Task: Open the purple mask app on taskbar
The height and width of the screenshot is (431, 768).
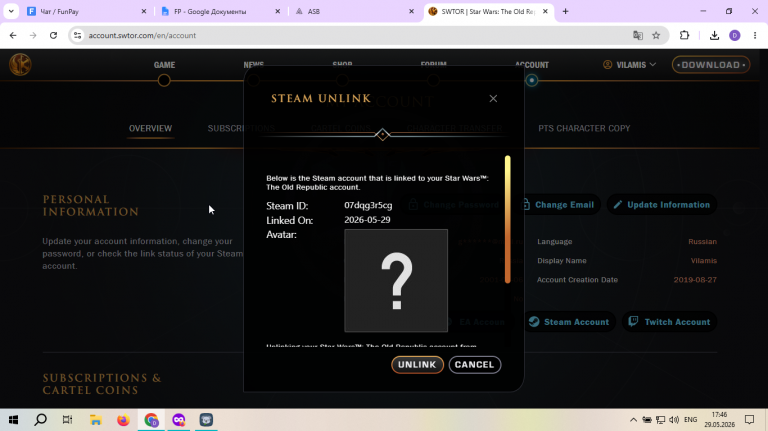Action: pos(179,420)
